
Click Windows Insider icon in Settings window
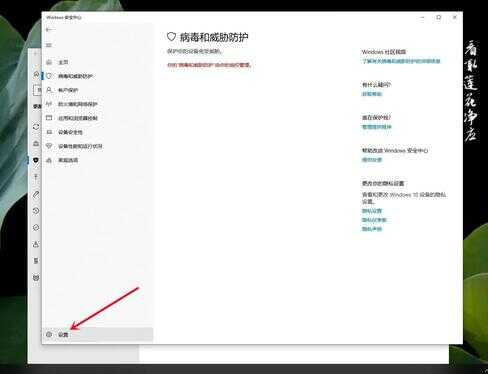coord(36,277)
